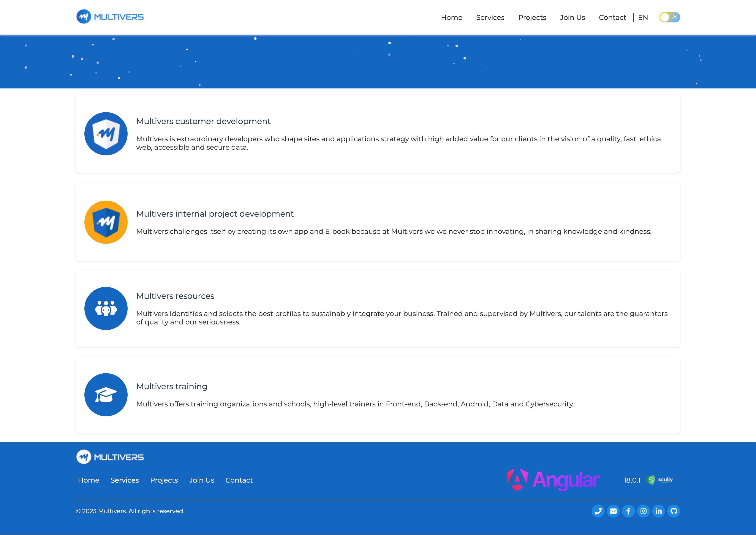Click the internal project description about E-book
Screen dimensions: 756x535
coord(394,232)
